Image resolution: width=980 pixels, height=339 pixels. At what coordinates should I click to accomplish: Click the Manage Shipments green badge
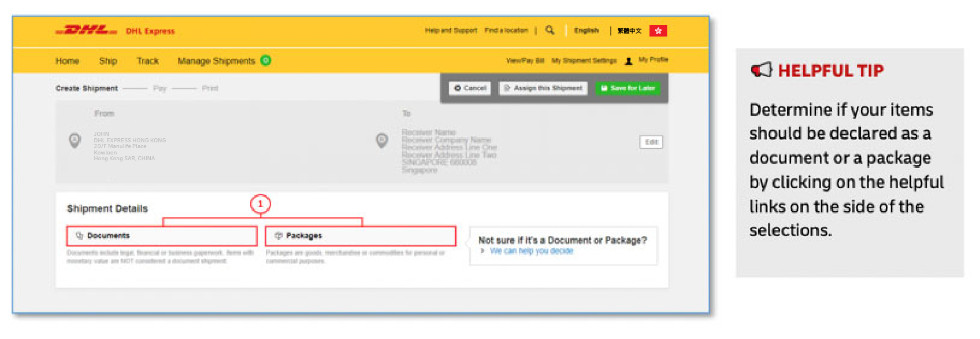point(266,60)
